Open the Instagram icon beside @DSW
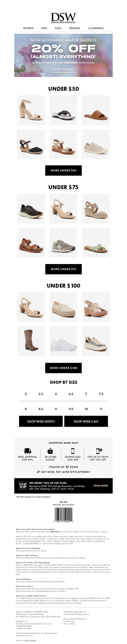 pyautogui.click(x=67, y=467)
